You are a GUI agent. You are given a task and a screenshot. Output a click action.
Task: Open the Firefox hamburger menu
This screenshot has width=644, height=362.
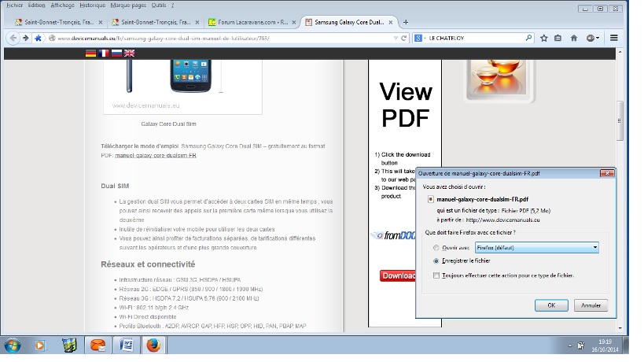pos(613,38)
